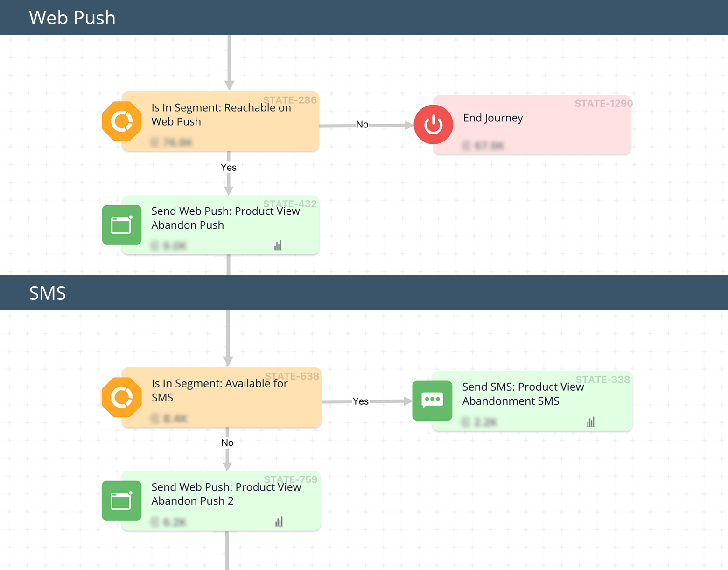Image resolution: width=728 pixels, height=570 pixels.
Task: Click the No label toward End Journey
Action: point(362,125)
